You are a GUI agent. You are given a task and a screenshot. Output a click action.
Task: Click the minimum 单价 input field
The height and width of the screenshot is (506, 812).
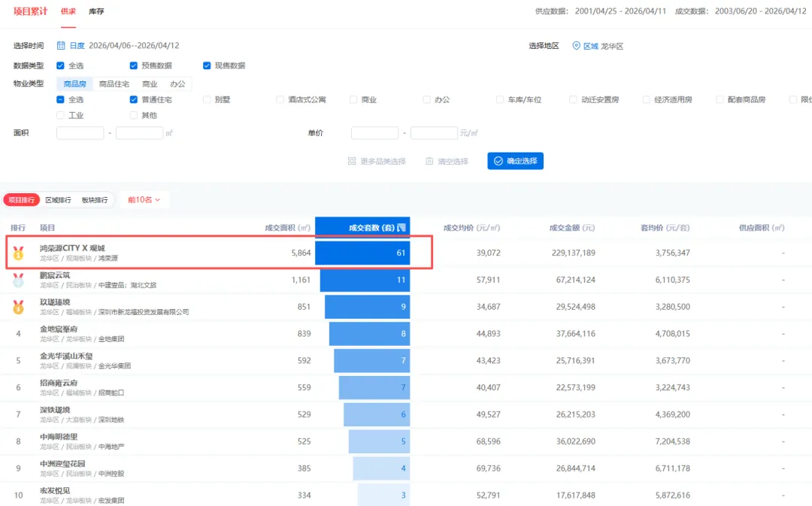374,133
